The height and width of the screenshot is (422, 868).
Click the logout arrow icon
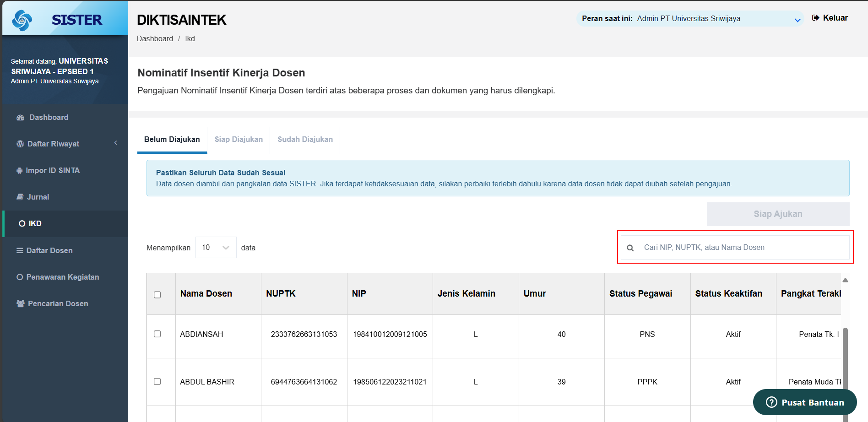tap(815, 18)
